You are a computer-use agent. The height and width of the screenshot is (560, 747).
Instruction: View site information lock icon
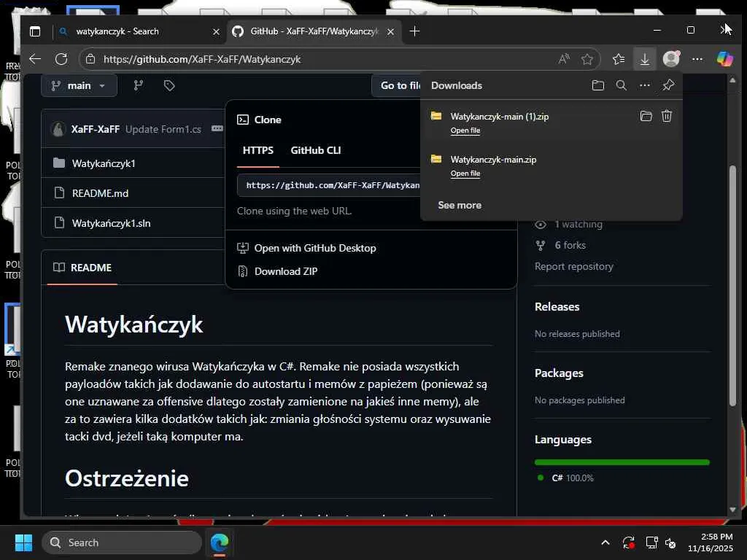(90, 59)
